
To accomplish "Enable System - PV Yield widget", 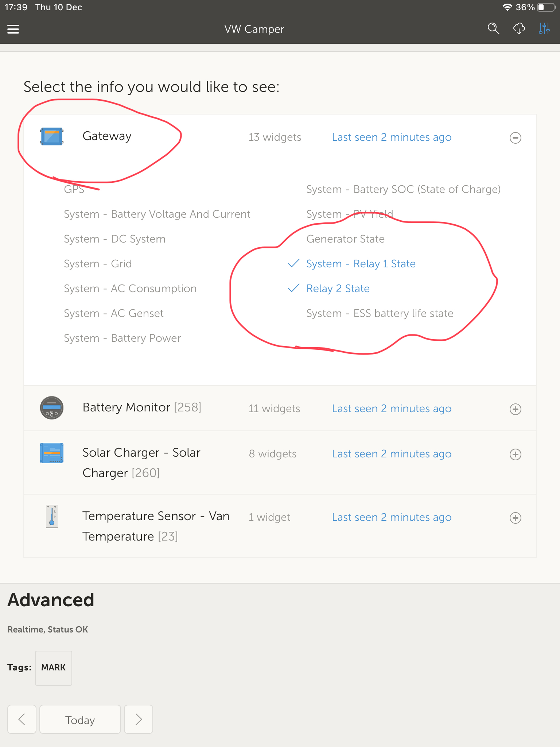I will pos(350,214).
